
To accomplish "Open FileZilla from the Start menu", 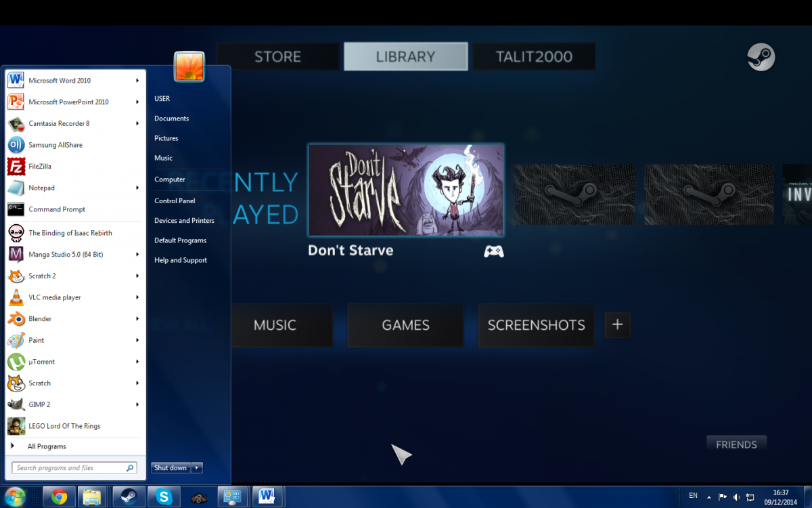I will [74, 167].
